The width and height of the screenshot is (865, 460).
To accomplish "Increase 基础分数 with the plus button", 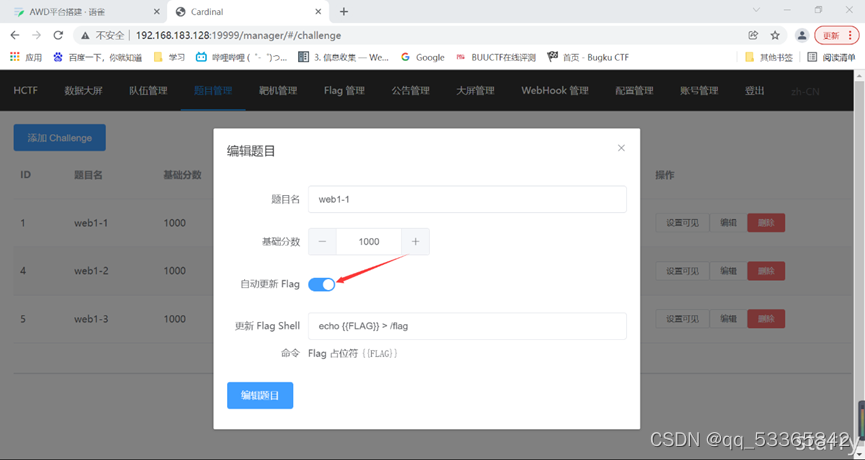I will [x=415, y=242].
